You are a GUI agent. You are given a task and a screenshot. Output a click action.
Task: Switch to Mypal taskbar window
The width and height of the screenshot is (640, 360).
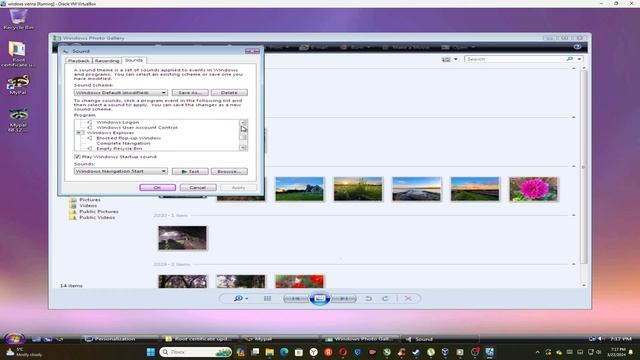click(x=281, y=339)
